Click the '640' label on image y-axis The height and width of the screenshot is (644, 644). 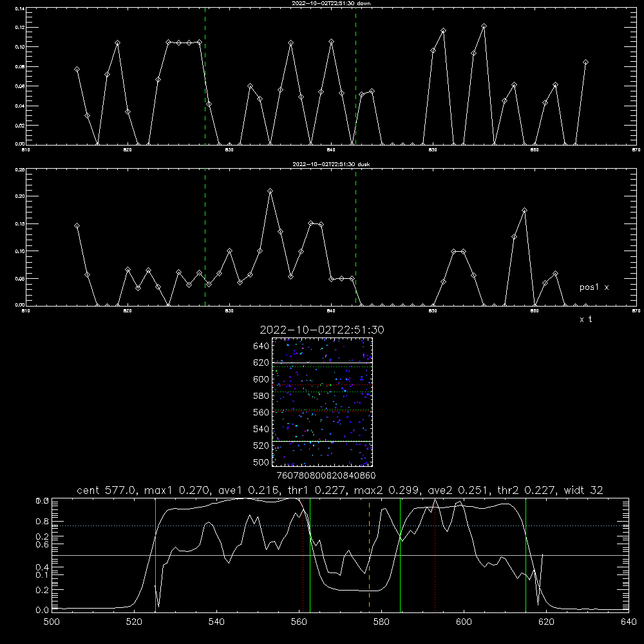[261, 346]
